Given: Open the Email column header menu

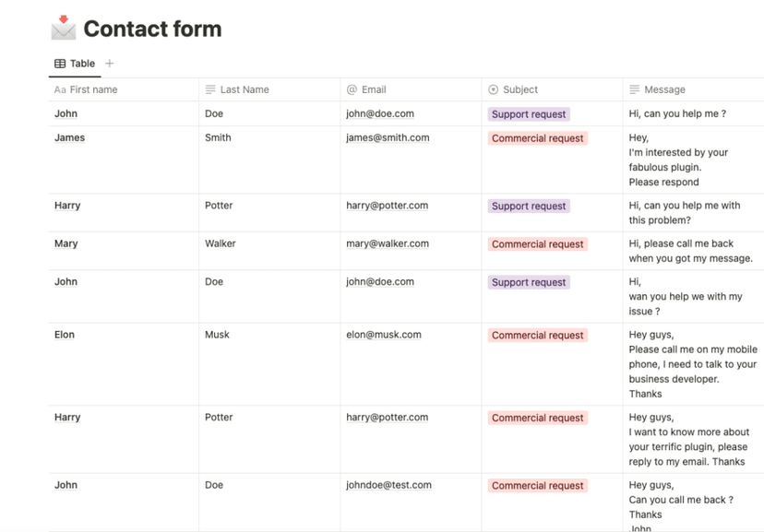Looking at the screenshot, I should click(x=374, y=89).
